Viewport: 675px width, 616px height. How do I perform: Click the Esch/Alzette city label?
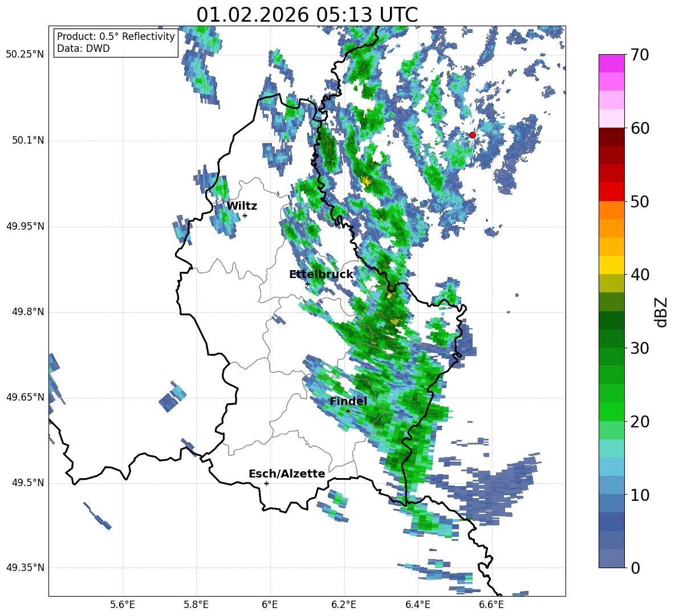point(287,474)
